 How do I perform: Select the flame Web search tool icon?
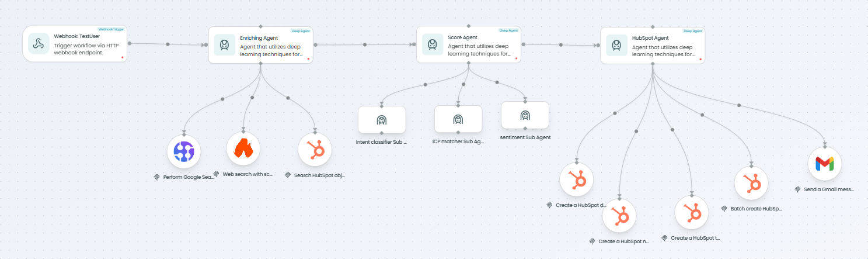[x=243, y=149]
